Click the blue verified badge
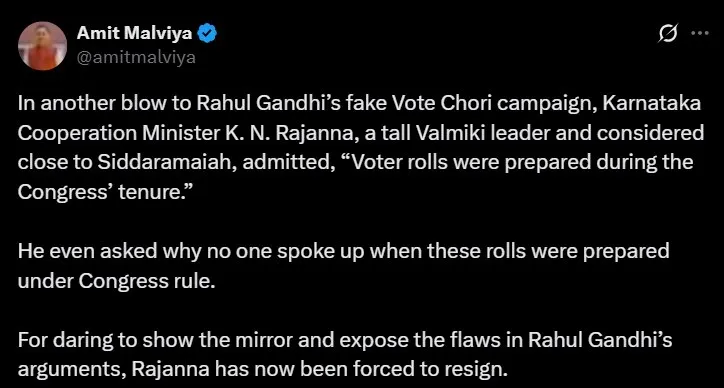Viewport: 724px width, 388px height. [207, 34]
